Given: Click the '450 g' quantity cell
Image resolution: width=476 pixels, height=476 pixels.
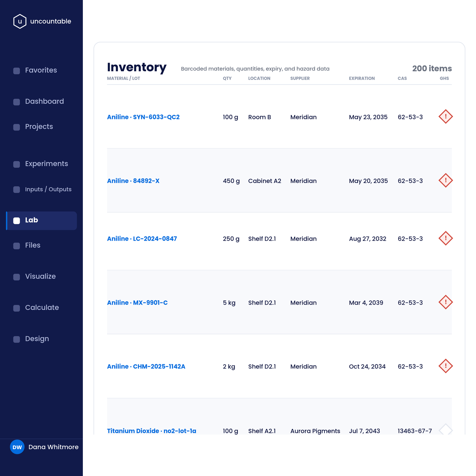Looking at the screenshot, I should click(231, 181).
